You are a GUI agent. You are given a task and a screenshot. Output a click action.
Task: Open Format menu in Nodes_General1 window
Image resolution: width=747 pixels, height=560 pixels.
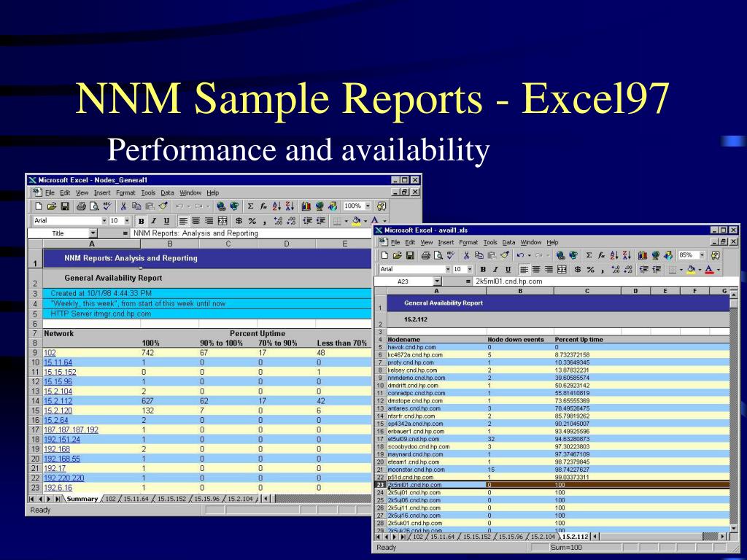coord(125,192)
